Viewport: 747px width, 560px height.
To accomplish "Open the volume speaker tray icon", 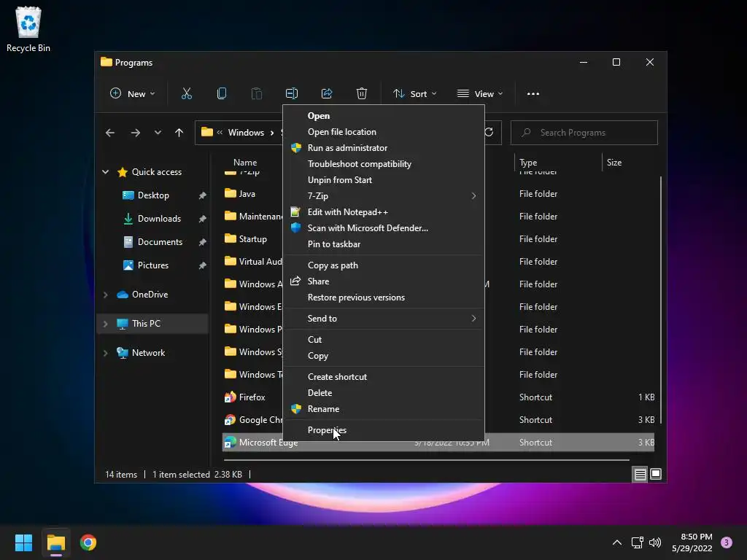I will 655,542.
